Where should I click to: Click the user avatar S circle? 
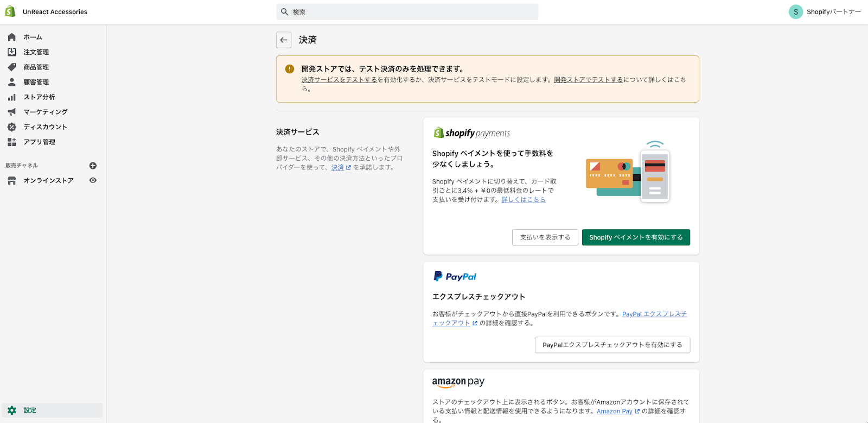coord(796,12)
